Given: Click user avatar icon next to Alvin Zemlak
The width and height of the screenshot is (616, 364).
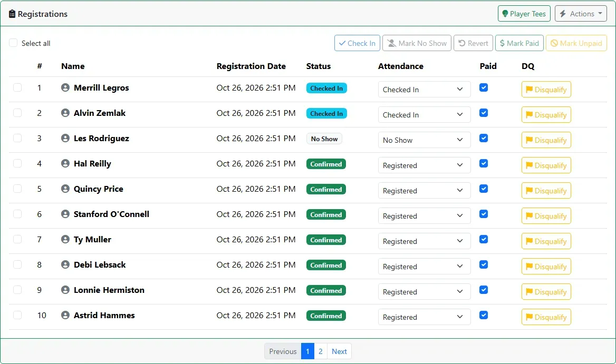Looking at the screenshot, I should 65,113.
